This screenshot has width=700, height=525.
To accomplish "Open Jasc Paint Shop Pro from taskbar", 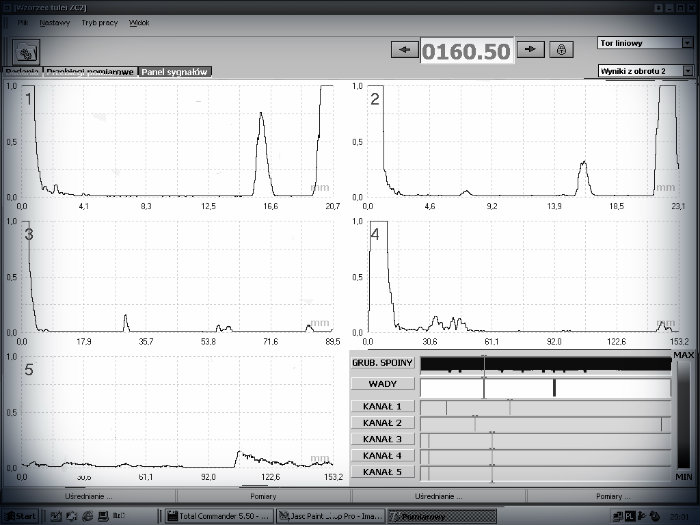I will (x=325, y=516).
